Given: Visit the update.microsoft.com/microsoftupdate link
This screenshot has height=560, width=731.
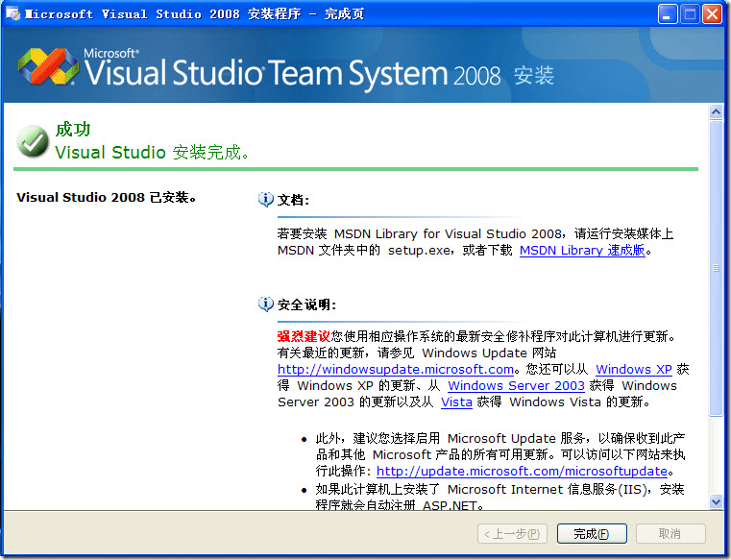Looking at the screenshot, I should [522, 472].
